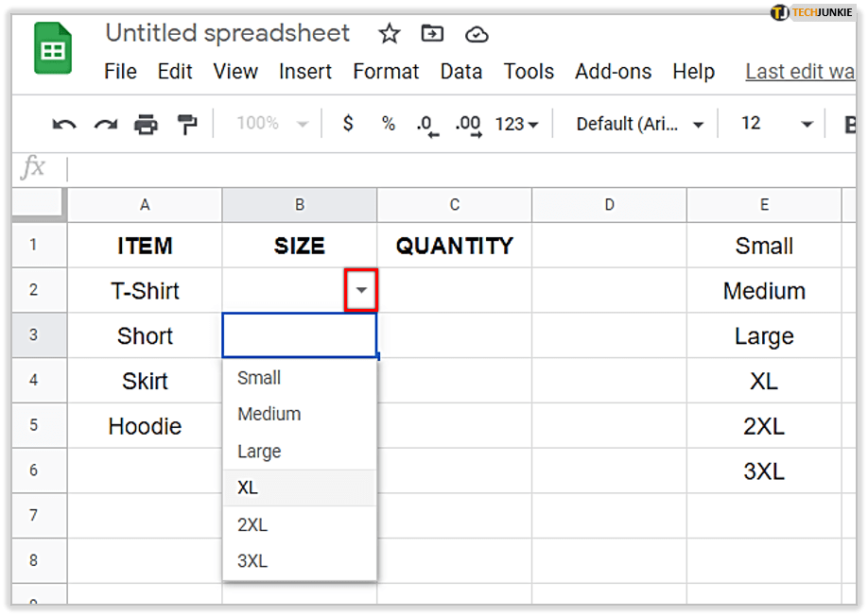The height and width of the screenshot is (616, 868).
Task: Click the formula bar input
Action: click(454, 168)
